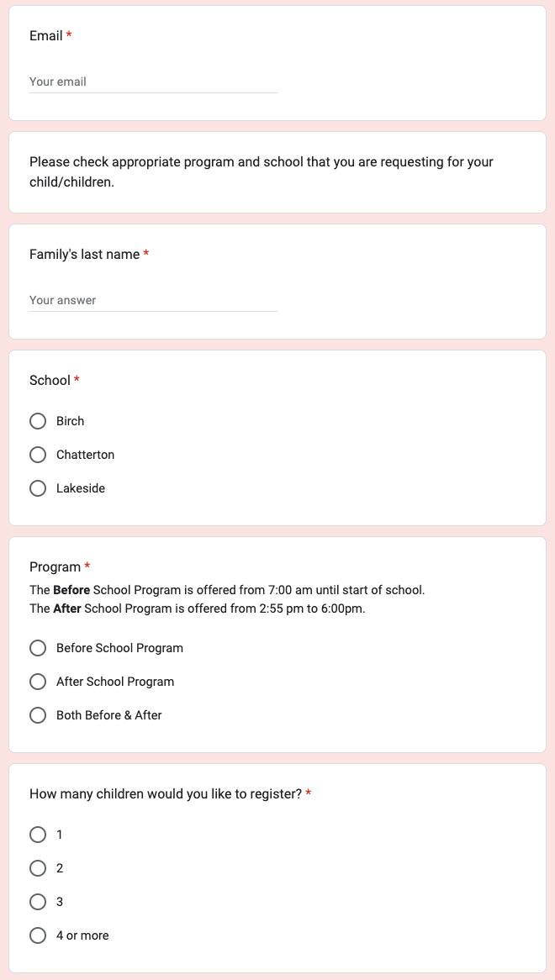555x980 pixels.
Task: Click the Program question heading
Action: coord(55,566)
